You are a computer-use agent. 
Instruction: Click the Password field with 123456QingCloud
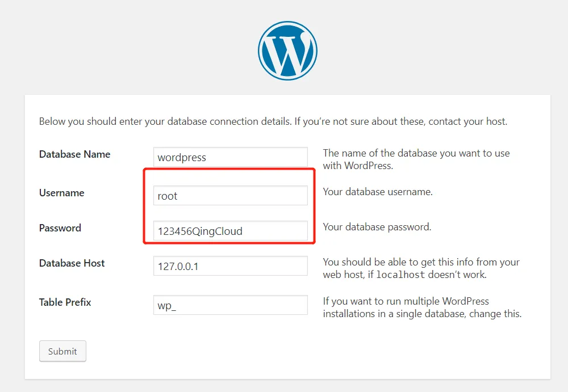pyautogui.click(x=230, y=231)
